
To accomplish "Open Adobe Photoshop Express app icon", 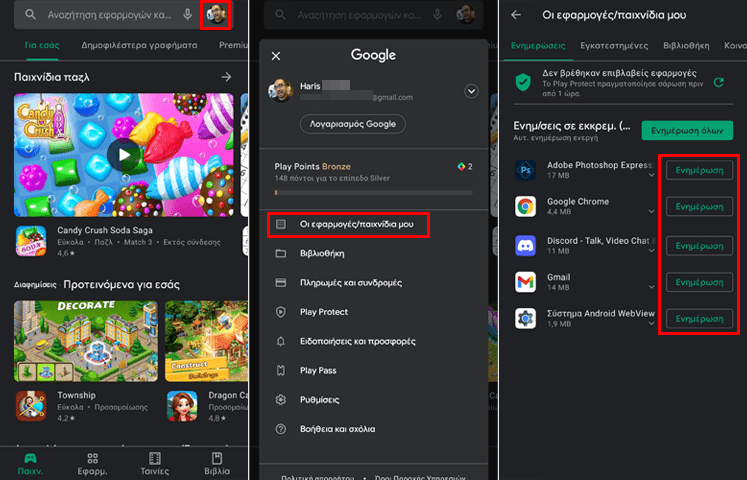I will 525,170.
